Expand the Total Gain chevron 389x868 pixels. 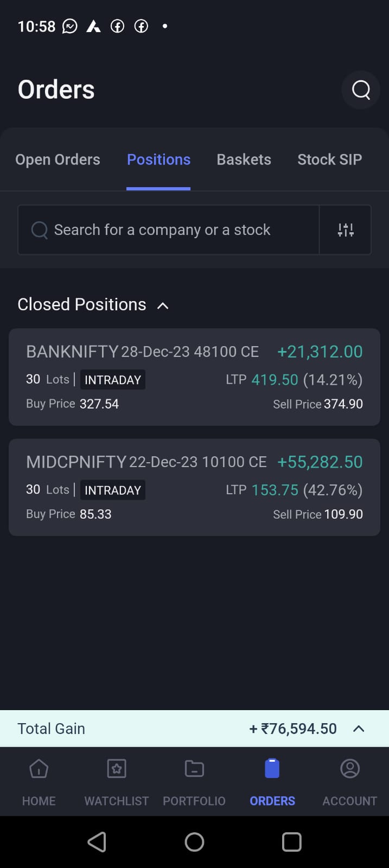(359, 729)
